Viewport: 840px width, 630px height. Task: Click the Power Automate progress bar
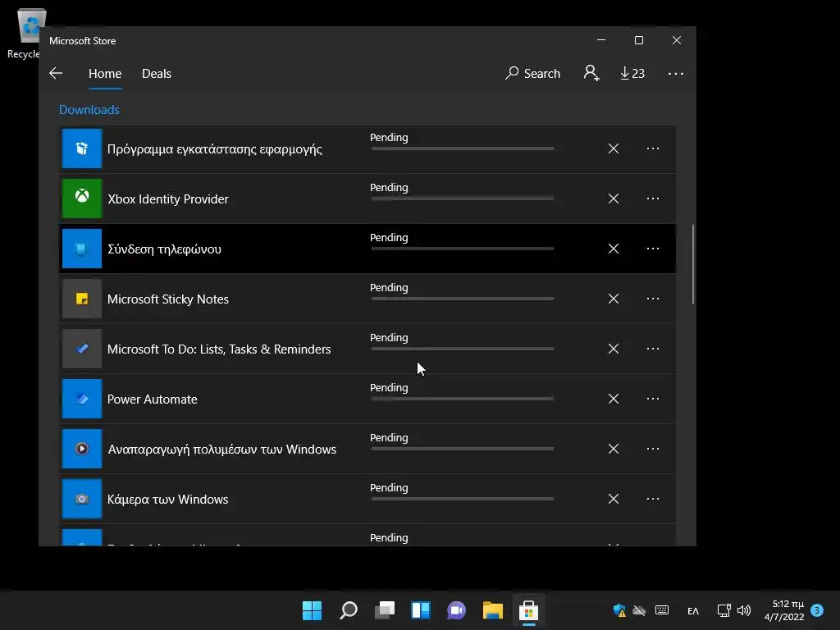coord(463,399)
